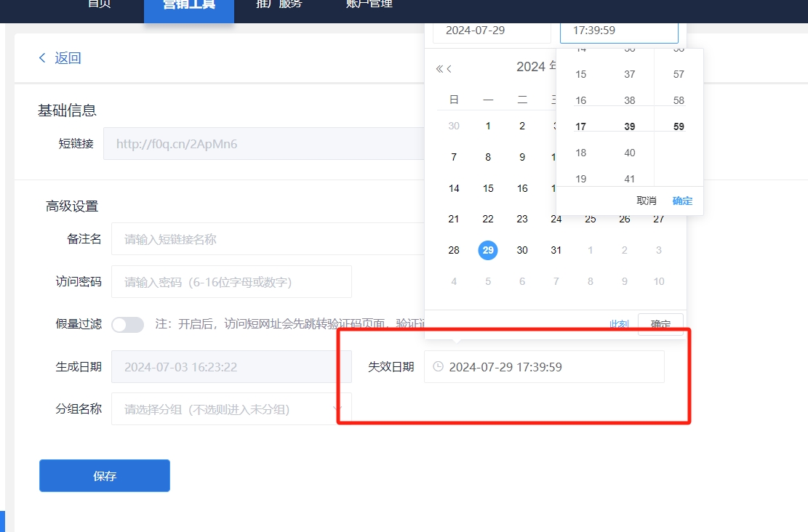Click the date field showing 2024-07-29 in picker

coord(491,31)
